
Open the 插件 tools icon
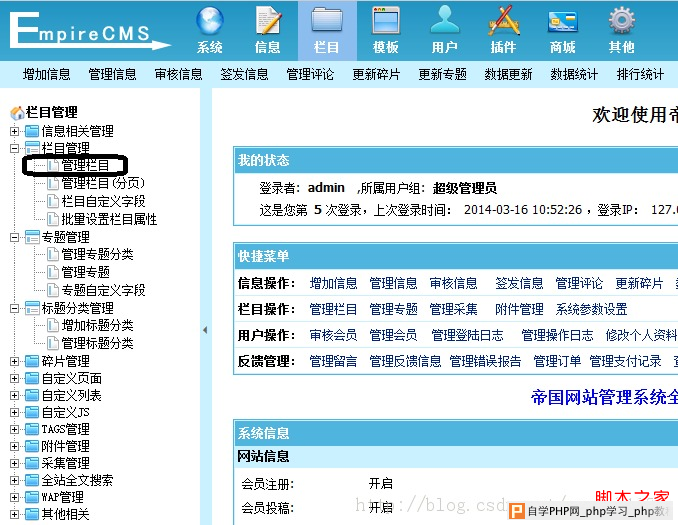pos(504,20)
